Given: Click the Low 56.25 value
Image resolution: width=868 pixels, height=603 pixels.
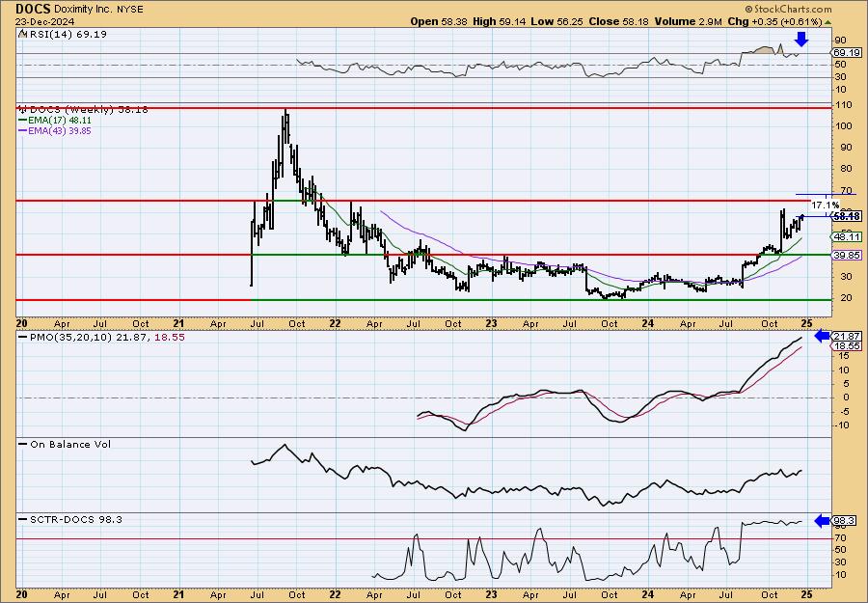Looking at the screenshot, I should tap(556, 21).
